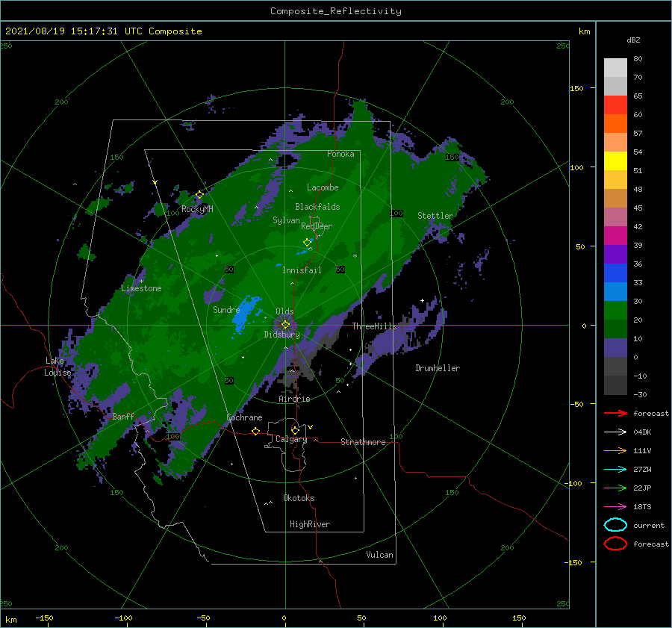The width and height of the screenshot is (672, 628).
Task: Click the dBZ legend heading
Action: [633, 40]
